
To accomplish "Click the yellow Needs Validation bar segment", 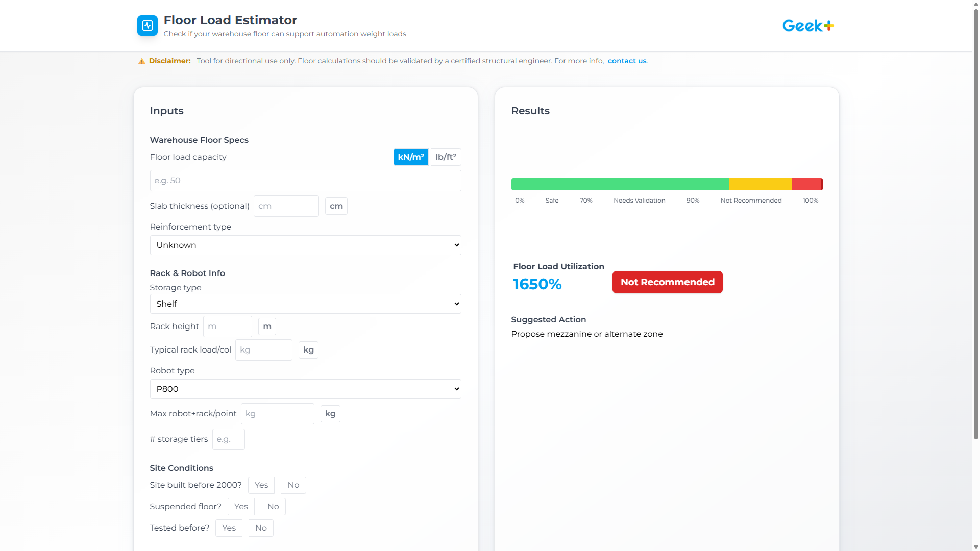I will [760, 184].
